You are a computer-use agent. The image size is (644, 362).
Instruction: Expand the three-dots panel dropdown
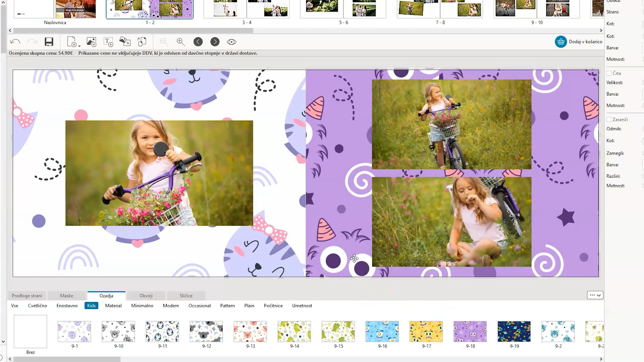pos(595,295)
